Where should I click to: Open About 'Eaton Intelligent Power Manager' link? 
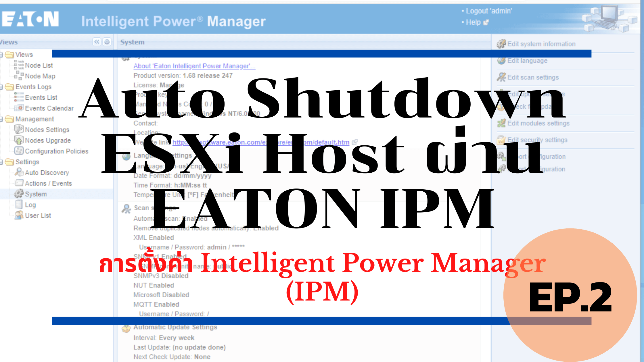click(194, 66)
